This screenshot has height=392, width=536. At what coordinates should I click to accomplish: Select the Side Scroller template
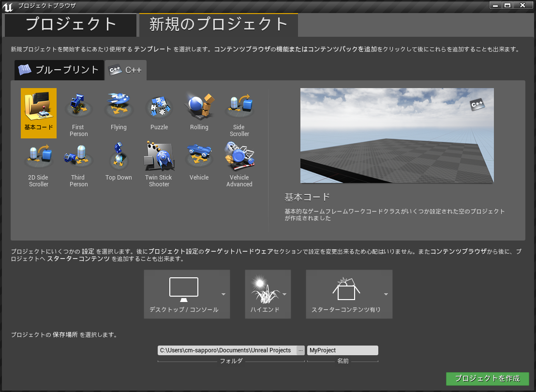239,113
